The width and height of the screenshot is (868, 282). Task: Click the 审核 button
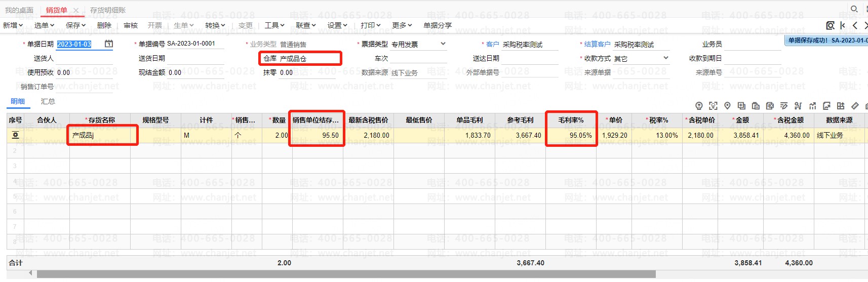coord(131,25)
